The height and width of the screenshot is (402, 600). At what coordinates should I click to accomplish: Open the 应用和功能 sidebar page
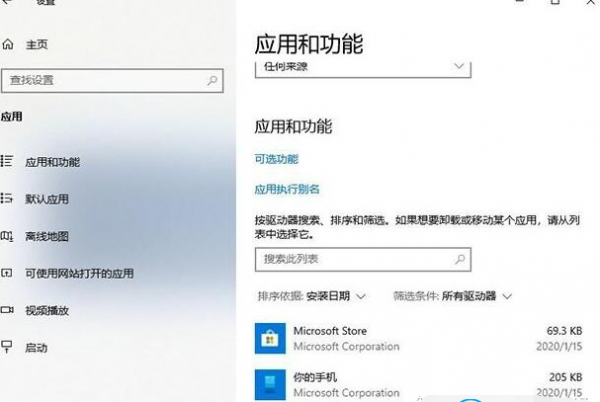point(53,162)
